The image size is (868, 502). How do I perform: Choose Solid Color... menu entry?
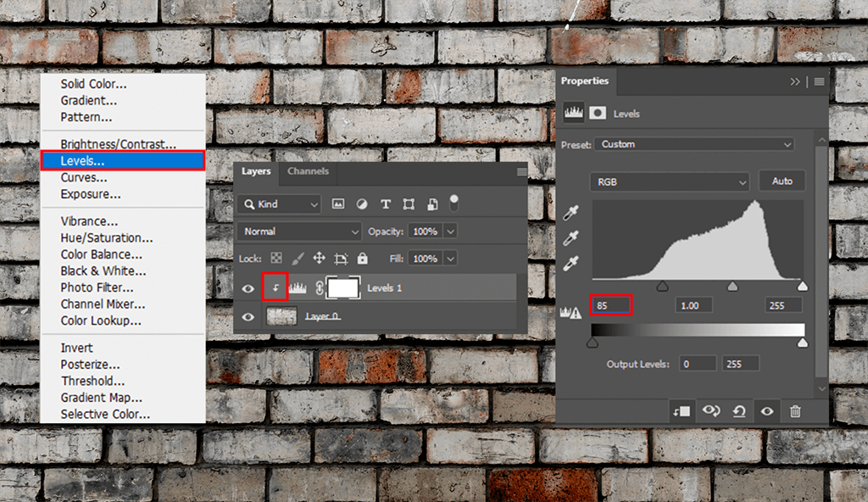[93, 84]
